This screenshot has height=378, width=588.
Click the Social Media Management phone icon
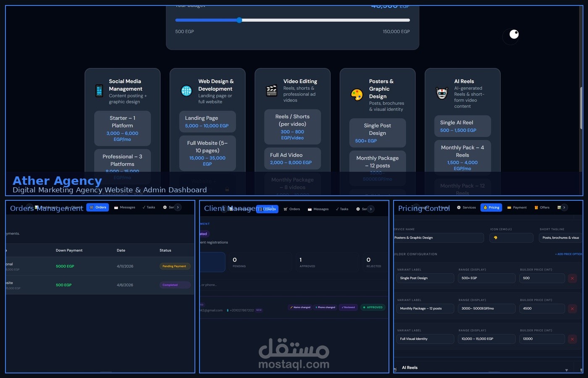(x=99, y=91)
